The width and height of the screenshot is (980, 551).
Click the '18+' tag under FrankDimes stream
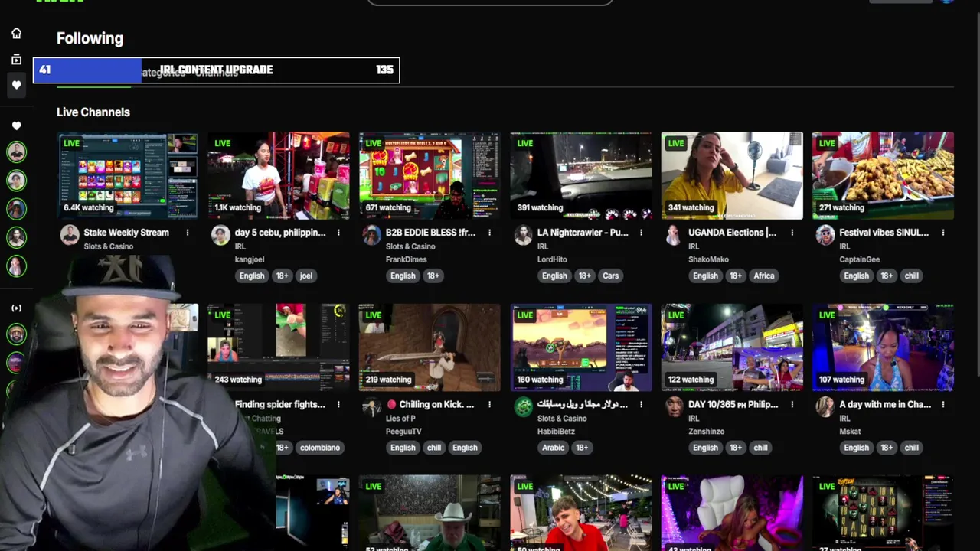pyautogui.click(x=433, y=275)
